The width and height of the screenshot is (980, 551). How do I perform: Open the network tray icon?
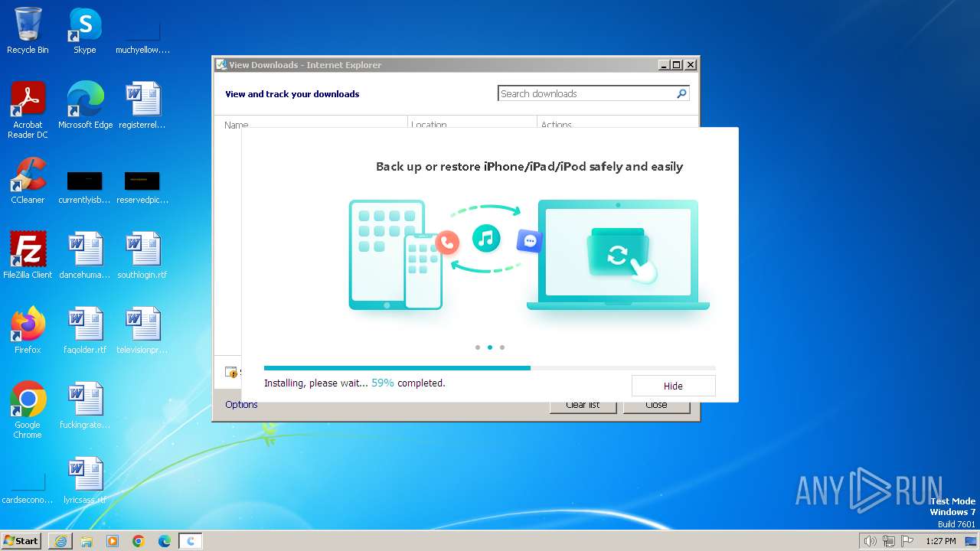click(x=889, y=541)
